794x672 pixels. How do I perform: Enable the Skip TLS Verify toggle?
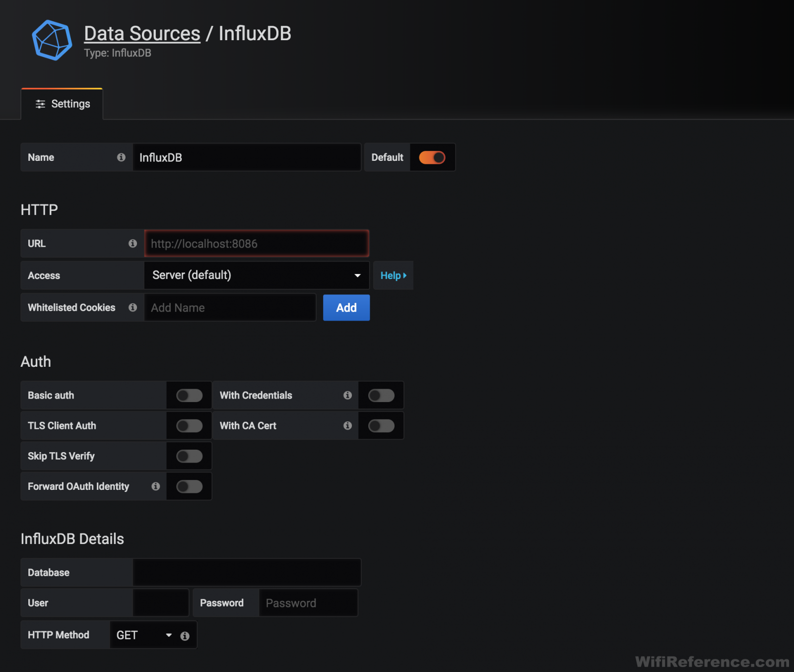point(189,456)
